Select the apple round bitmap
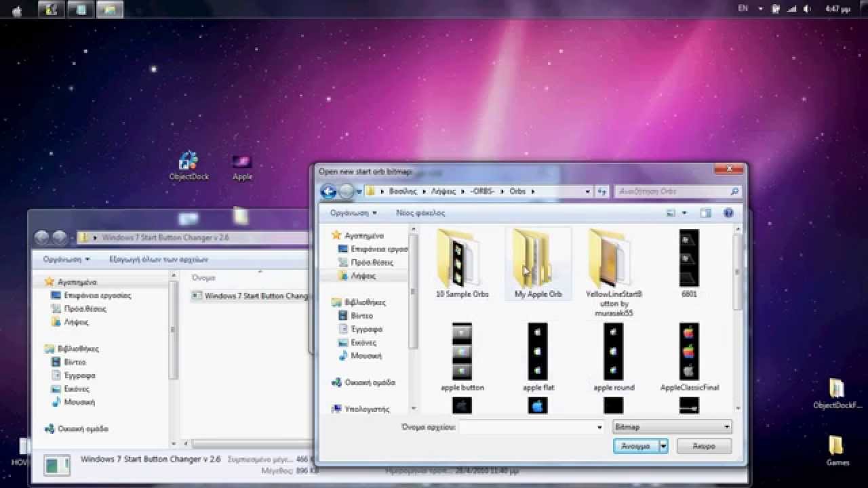The height and width of the screenshot is (488, 868). tap(614, 357)
